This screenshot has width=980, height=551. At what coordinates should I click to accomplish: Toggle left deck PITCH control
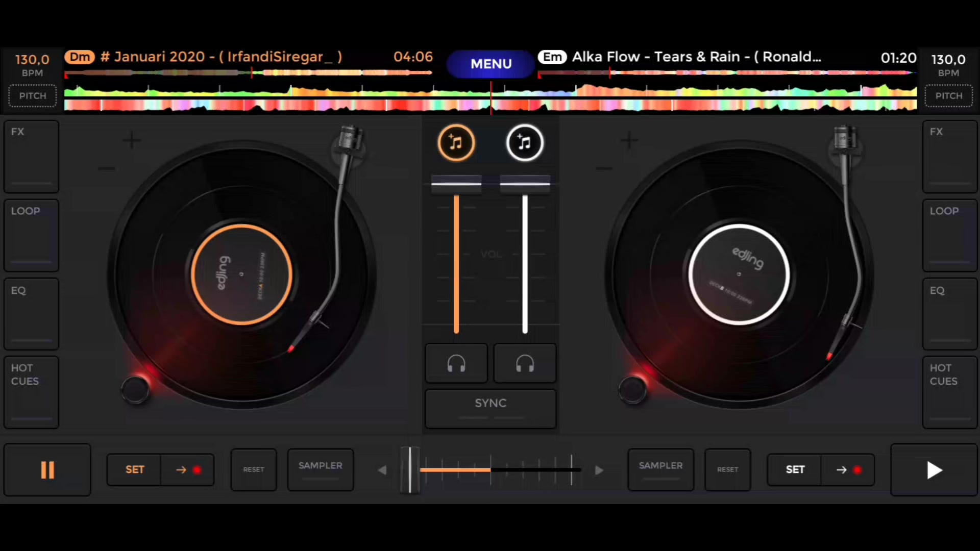click(33, 96)
